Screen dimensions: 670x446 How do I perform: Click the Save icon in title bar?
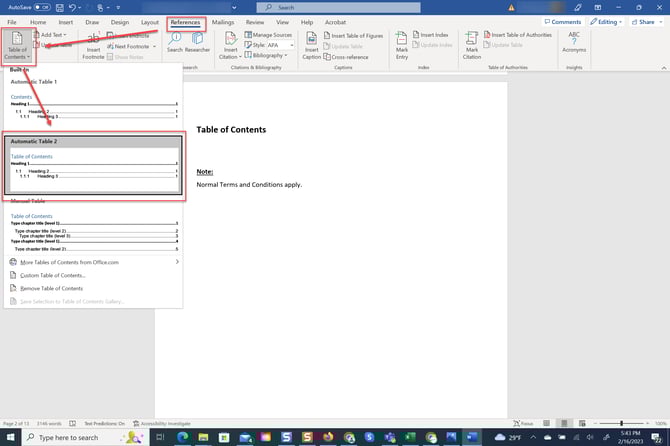(60, 7)
